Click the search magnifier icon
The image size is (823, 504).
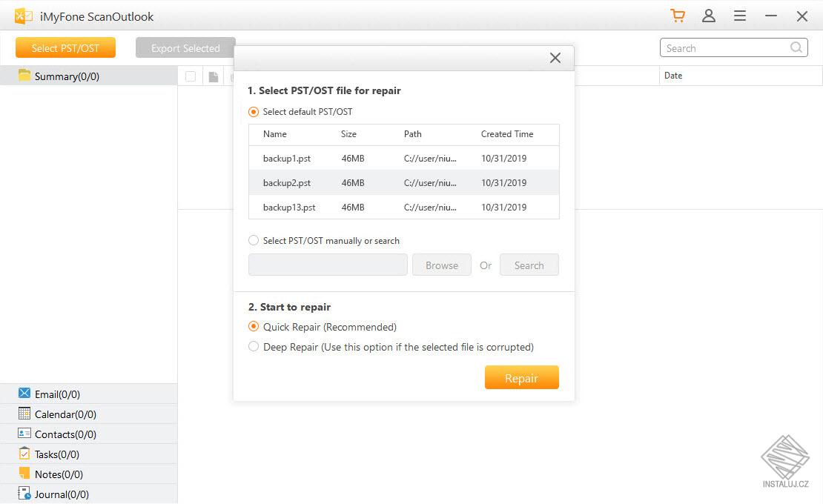click(796, 47)
